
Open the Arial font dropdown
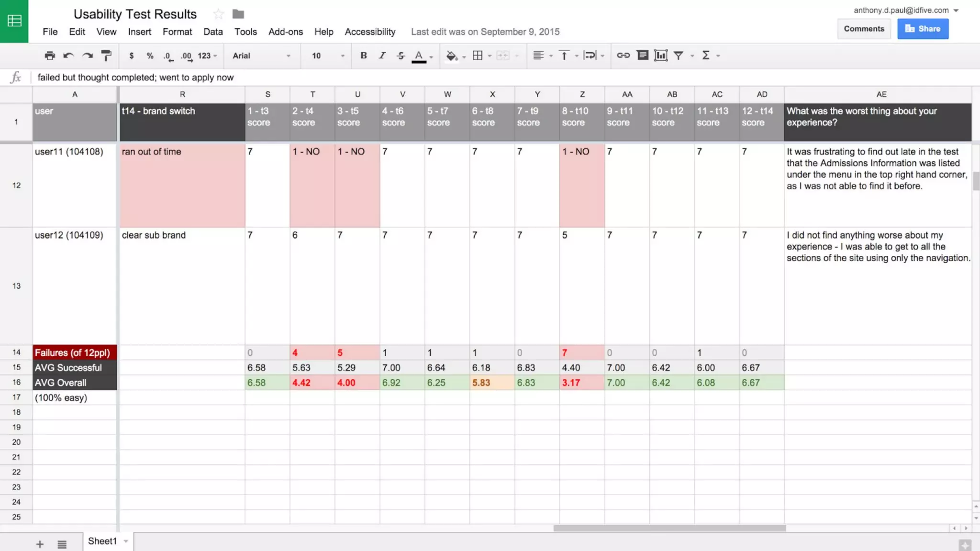tap(261, 55)
